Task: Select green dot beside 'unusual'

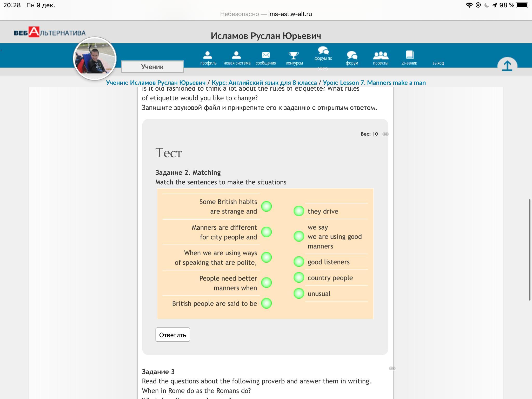Action: 299,293
